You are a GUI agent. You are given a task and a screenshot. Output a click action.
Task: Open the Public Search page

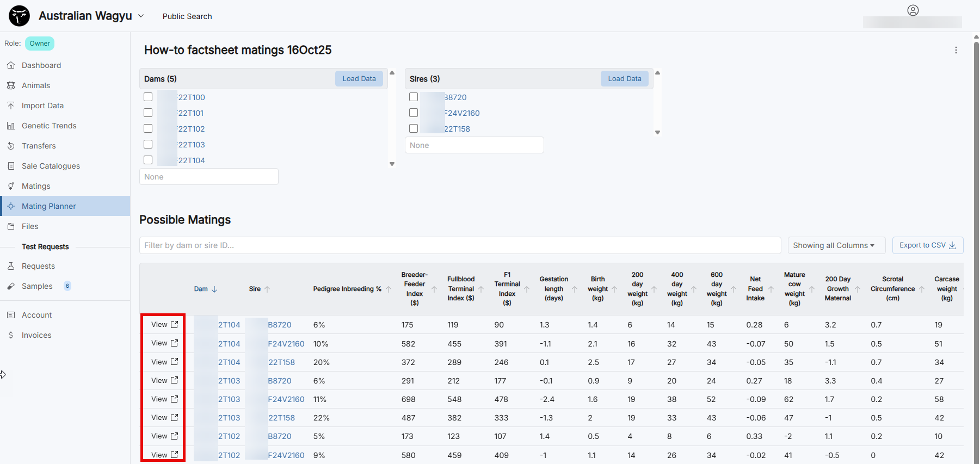pos(187,16)
